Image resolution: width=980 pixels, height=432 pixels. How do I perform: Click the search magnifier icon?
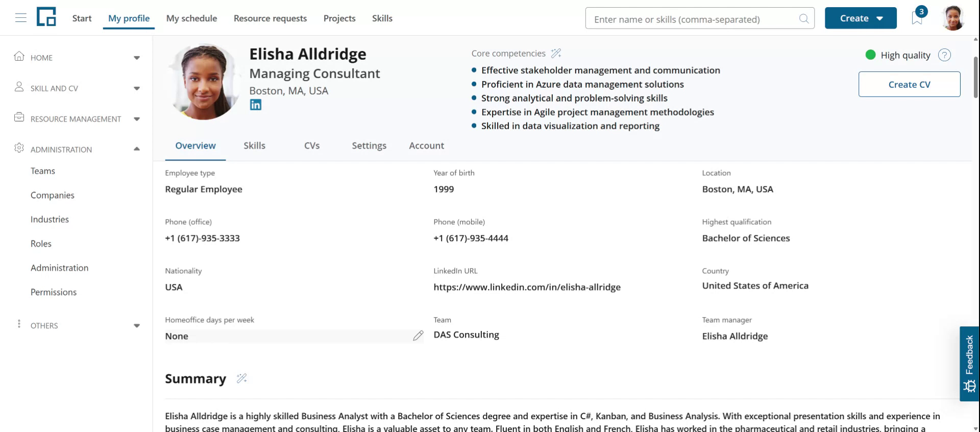click(x=804, y=19)
